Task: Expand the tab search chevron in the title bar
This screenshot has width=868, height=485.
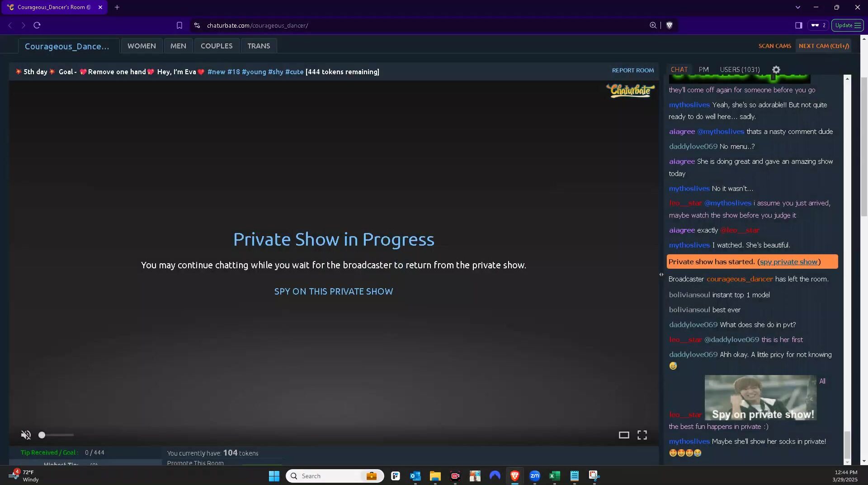Action: (x=797, y=7)
